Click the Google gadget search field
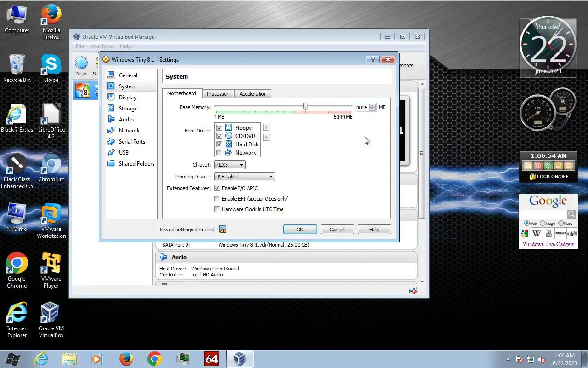The width and height of the screenshot is (588, 368). point(544,214)
